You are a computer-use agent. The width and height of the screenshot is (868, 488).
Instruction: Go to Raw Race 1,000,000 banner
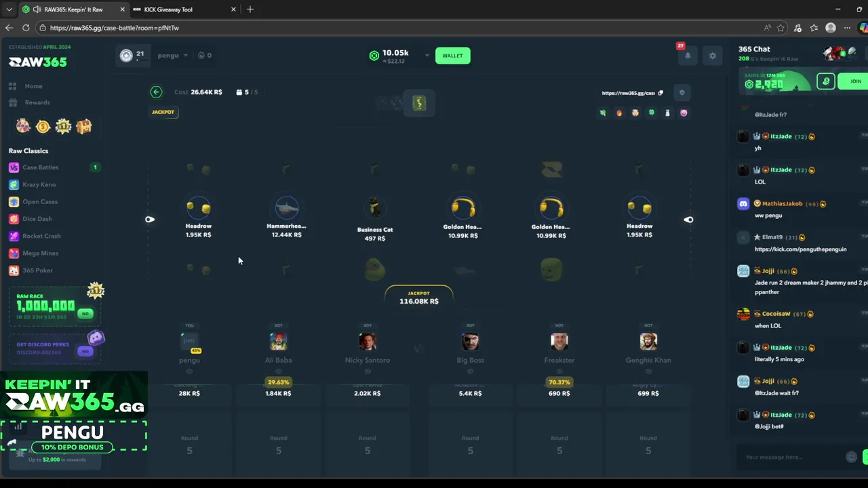pyautogui.click(x=55, y=306)
